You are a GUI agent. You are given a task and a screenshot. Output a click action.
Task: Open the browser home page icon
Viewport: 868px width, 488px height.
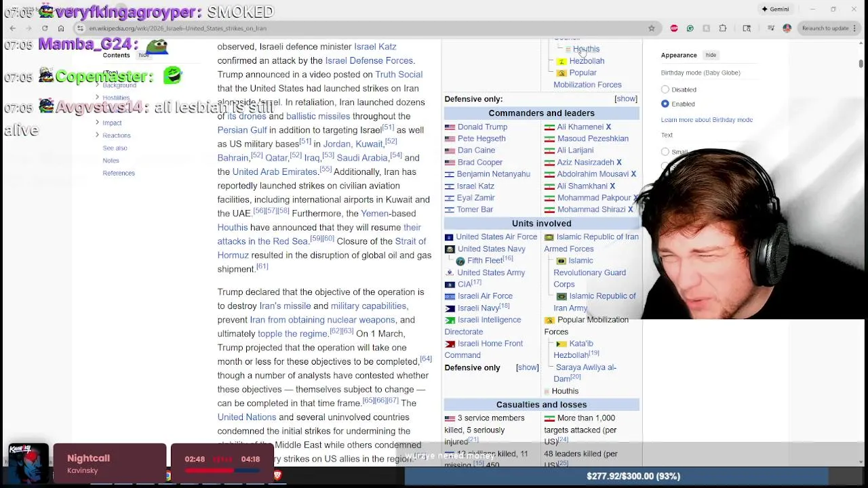(x=61, y=28)
